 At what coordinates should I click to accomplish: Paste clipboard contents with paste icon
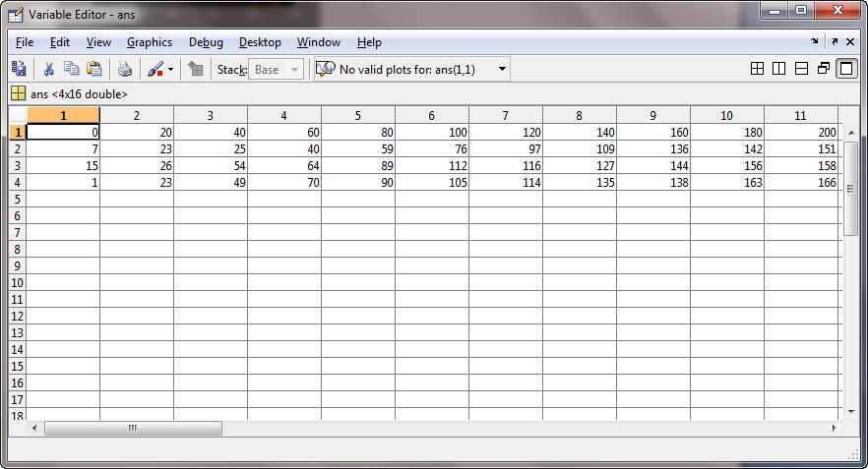point(94,69)
